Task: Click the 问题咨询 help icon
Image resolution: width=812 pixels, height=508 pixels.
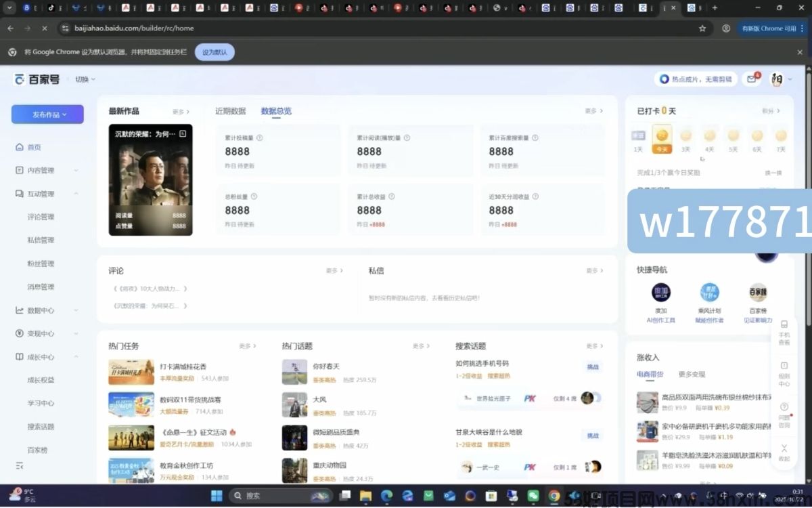Action: click(784, 415)
